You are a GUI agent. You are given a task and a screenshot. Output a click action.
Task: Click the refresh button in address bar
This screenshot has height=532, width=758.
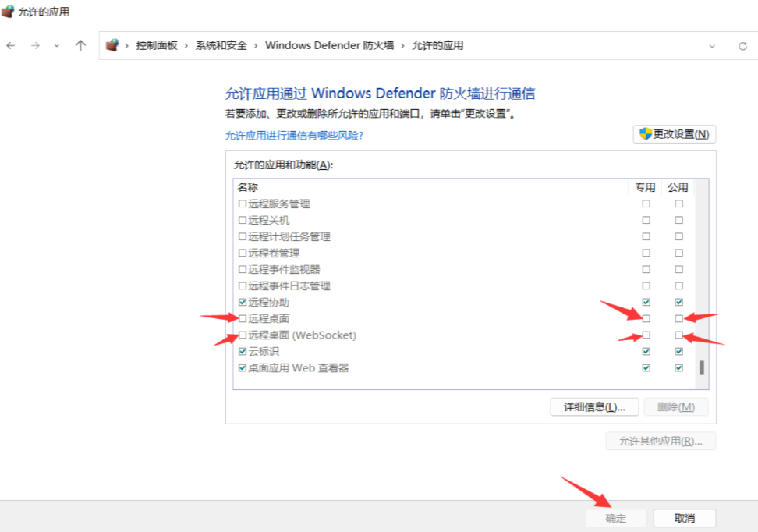742,46
